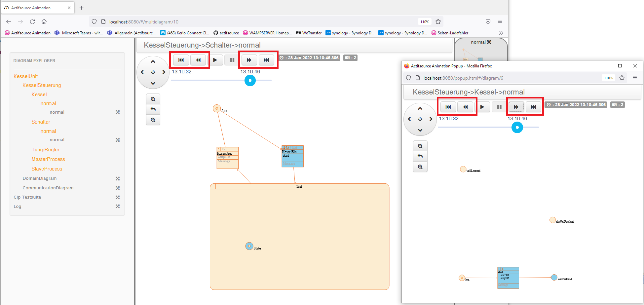Pan diagram up in main window
This screenshot has width=644, height=305.
pyautogui.click(x=153, y=61)
